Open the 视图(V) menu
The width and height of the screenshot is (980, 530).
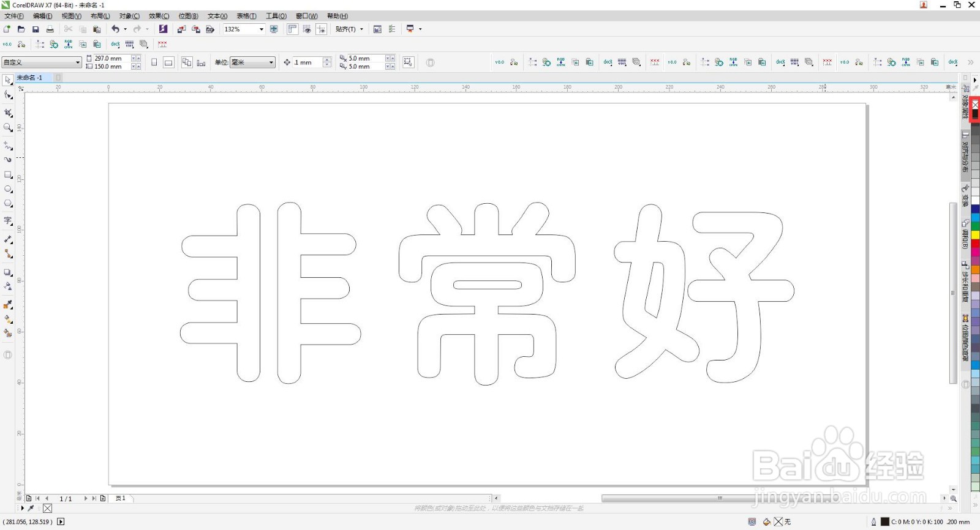coord(71,16)
